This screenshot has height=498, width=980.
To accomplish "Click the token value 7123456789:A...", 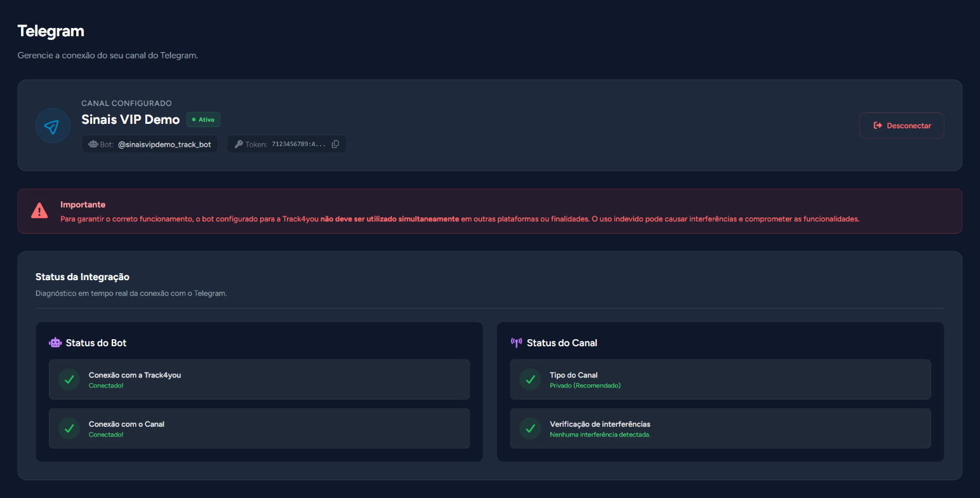I will coord(299,144).
